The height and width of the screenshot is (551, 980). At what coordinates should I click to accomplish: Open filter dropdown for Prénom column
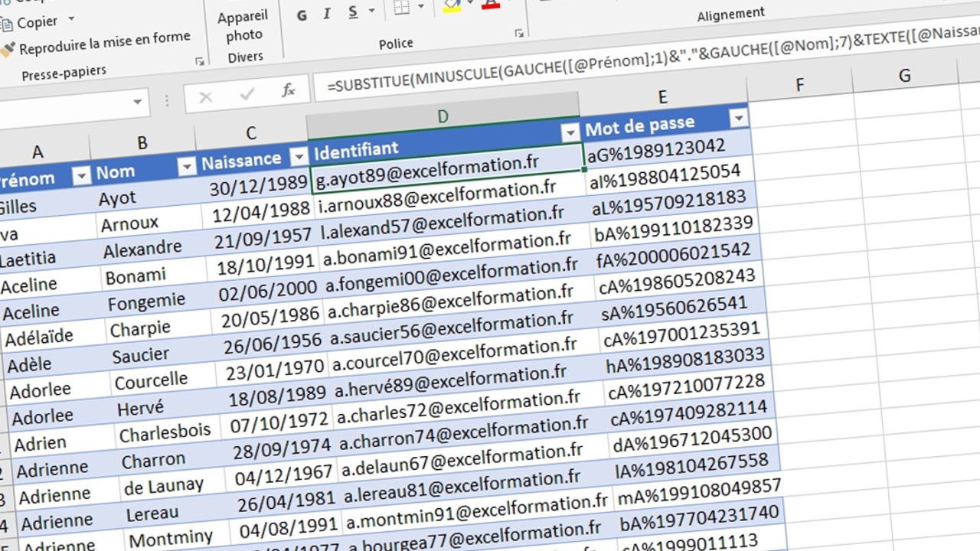[x=80, y=177]
